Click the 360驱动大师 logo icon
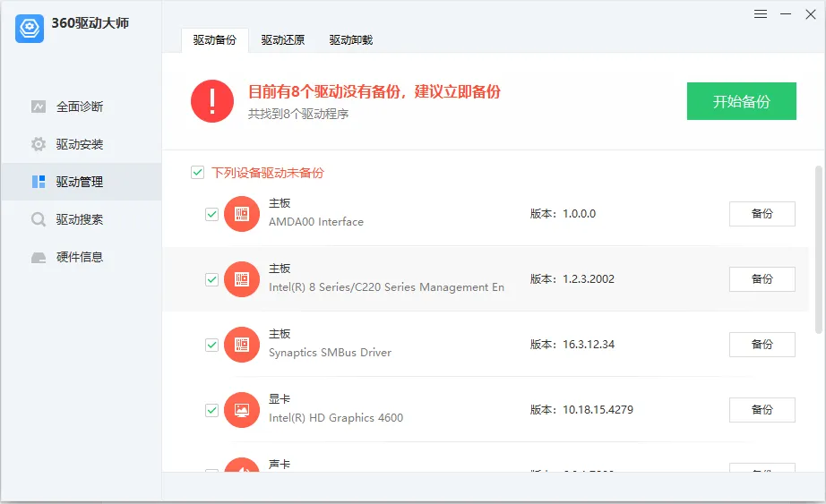 pos(30,28)
